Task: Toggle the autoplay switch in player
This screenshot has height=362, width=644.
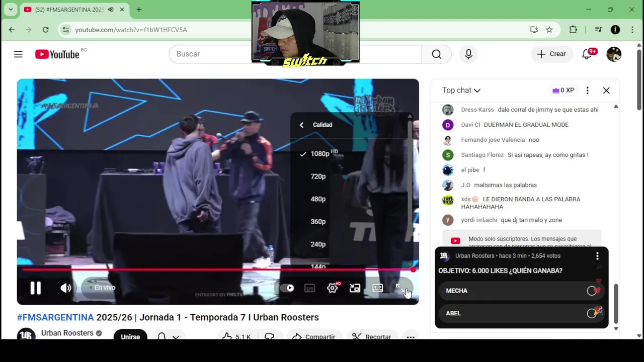Action: point(287,288)
